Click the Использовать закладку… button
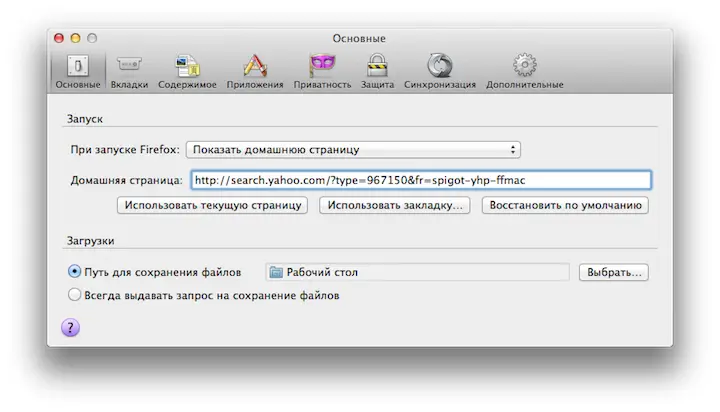This screenshot has width=720, height=412. pyautogui.click(x=396, y=205)
